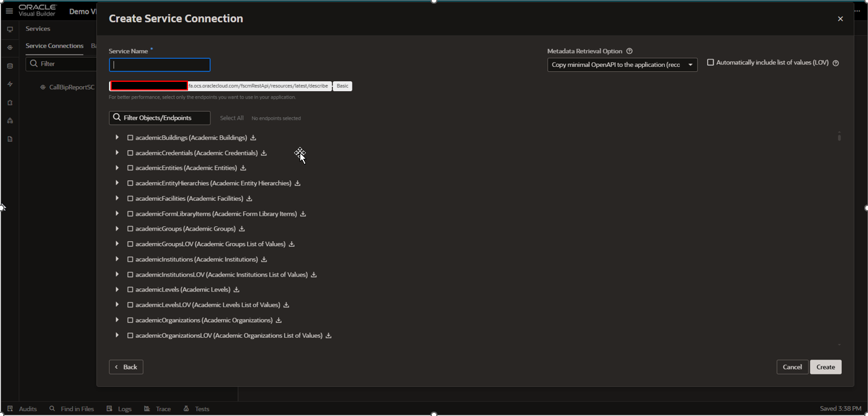The image size is (868, 416).
Task: Expand the academicFormLibraryItems tree node
Action: [x=117, y=213]
